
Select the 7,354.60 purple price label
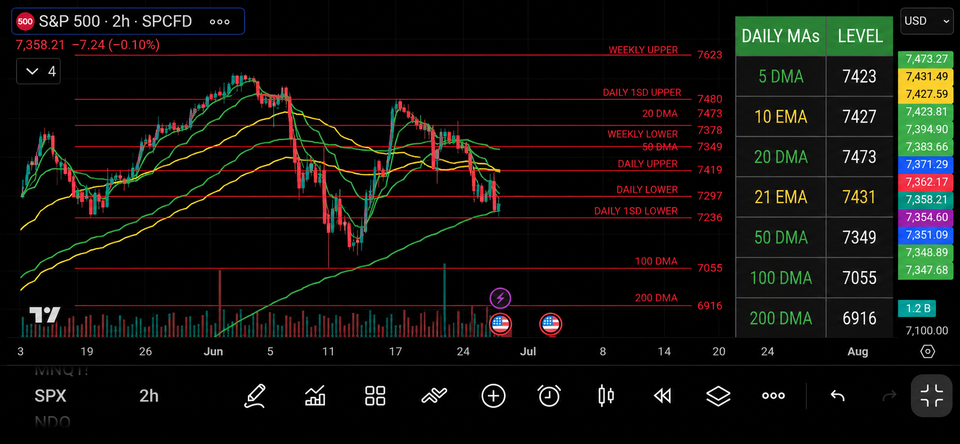926,217
